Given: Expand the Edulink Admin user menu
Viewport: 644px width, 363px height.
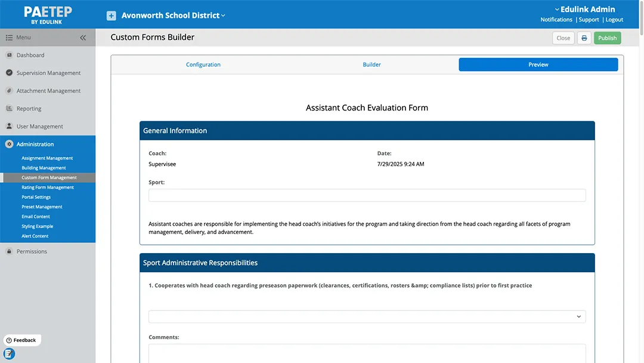Looking at the screenshot, I should [x=585, y=9].
